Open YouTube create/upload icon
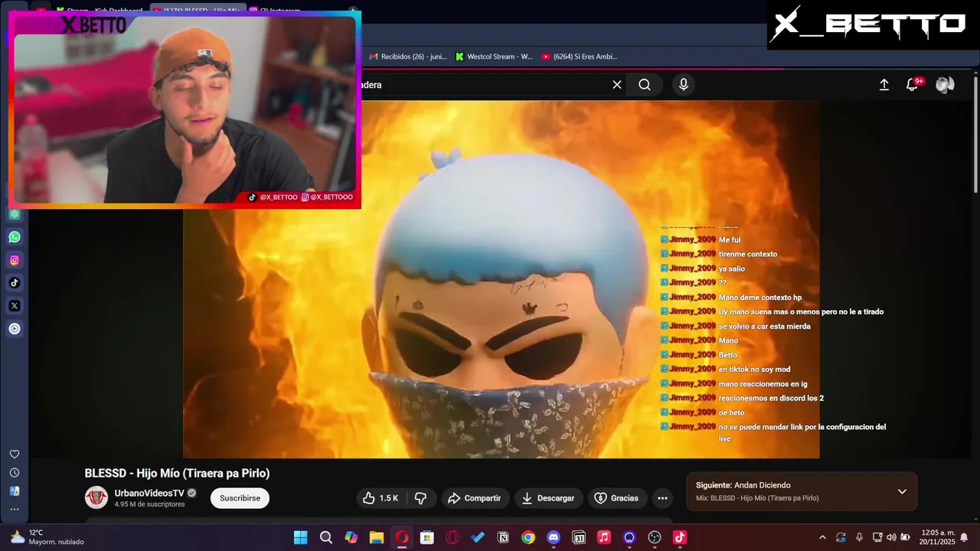 coord(884,85)
